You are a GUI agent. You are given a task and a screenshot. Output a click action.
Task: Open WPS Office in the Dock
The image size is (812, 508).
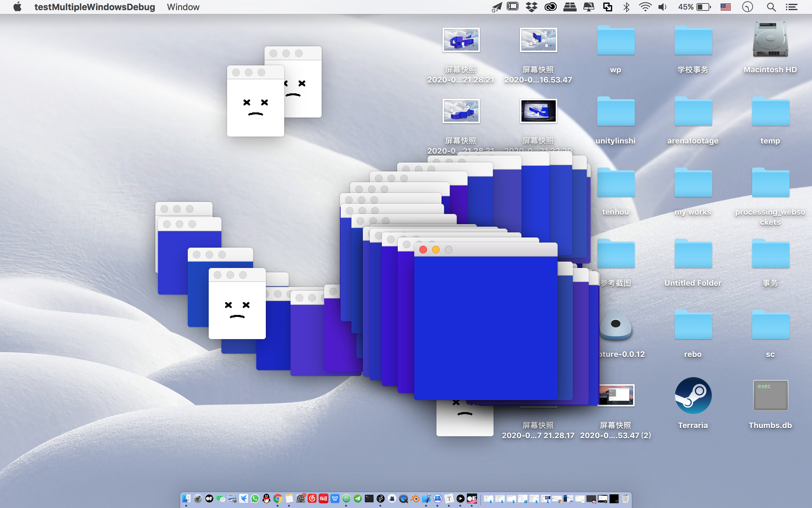[335, 498]
